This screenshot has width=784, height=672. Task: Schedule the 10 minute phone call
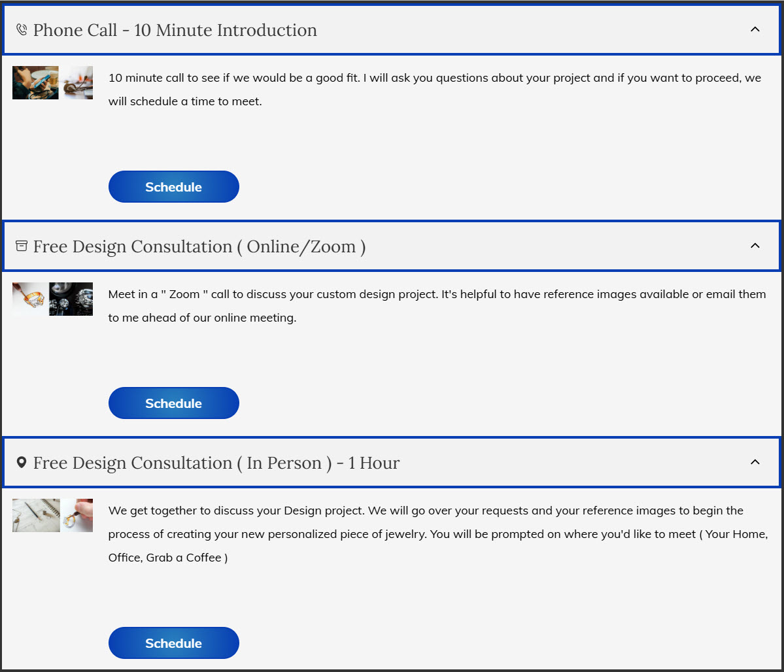pyautogui.click(x=173, y=187)
